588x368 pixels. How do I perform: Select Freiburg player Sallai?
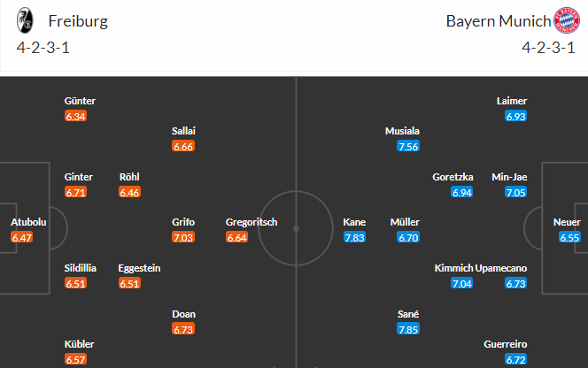click(x=183, y=131)
